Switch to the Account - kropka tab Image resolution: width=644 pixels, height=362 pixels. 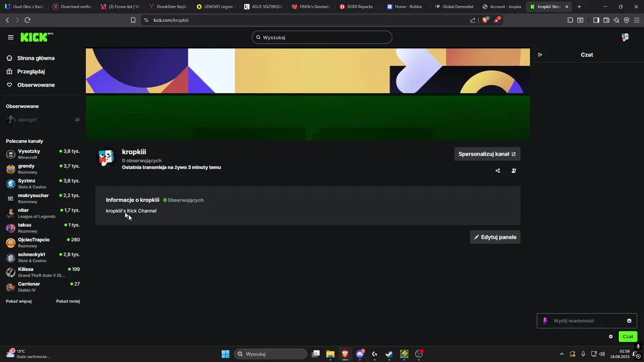click(502, 7)
